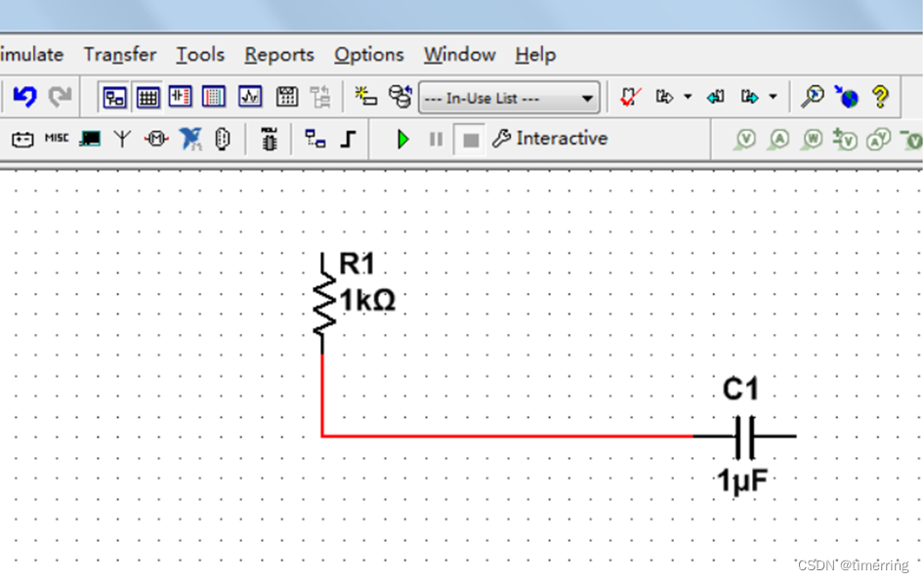Image resolution: width=924 pixels, height=582 pixels.
Task: Click the R1 reference label
Action: 357,264
